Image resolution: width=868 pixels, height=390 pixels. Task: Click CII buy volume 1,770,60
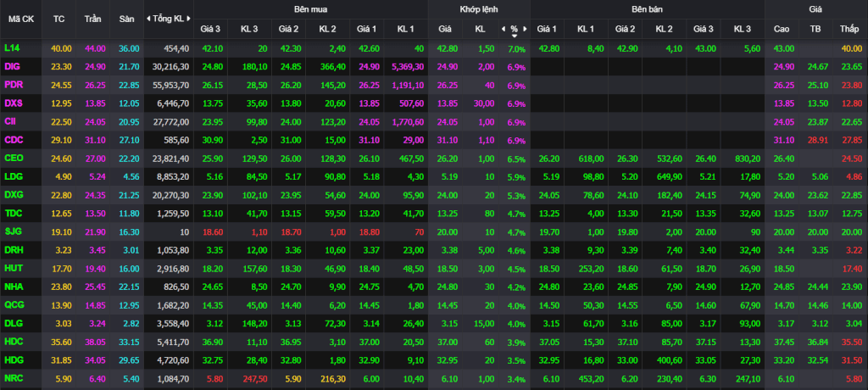click(408, 122)
